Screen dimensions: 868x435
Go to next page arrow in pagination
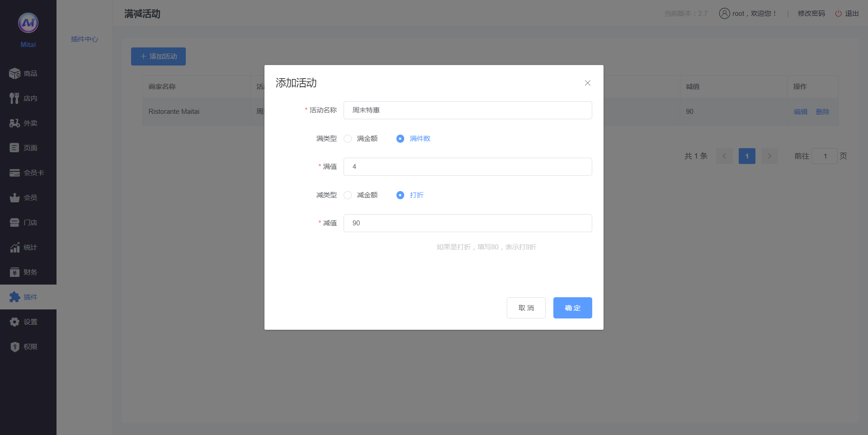coord(769,156)
